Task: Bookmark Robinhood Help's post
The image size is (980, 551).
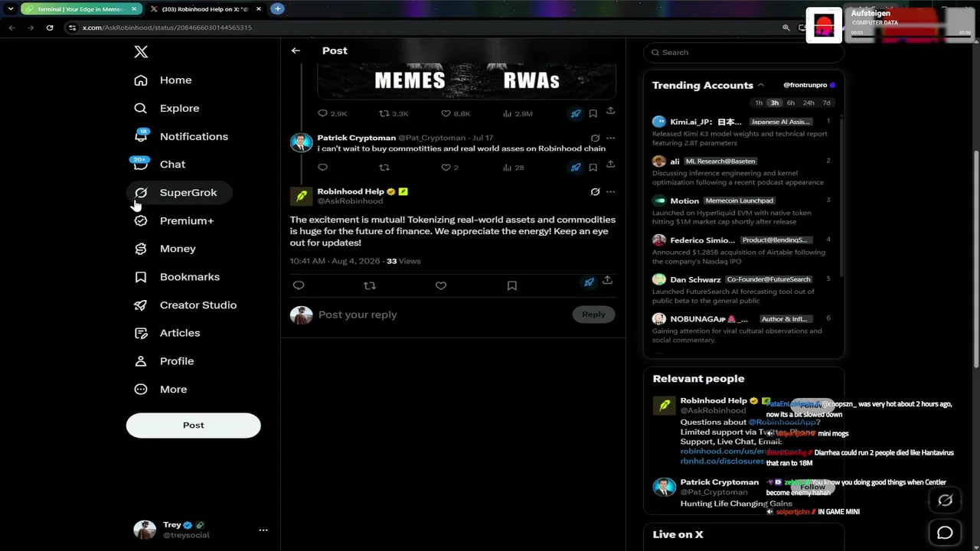Action: tap(512, 285)
